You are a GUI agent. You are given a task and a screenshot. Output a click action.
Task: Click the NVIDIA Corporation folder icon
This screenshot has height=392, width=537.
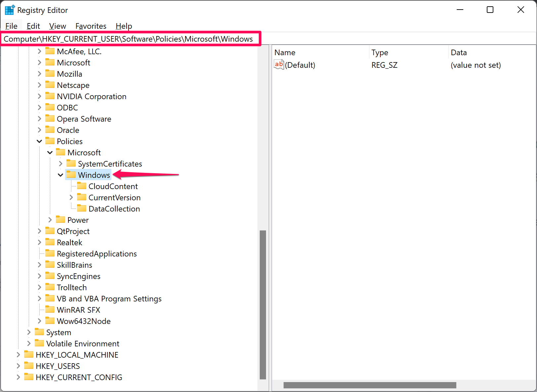click(50, 96)
